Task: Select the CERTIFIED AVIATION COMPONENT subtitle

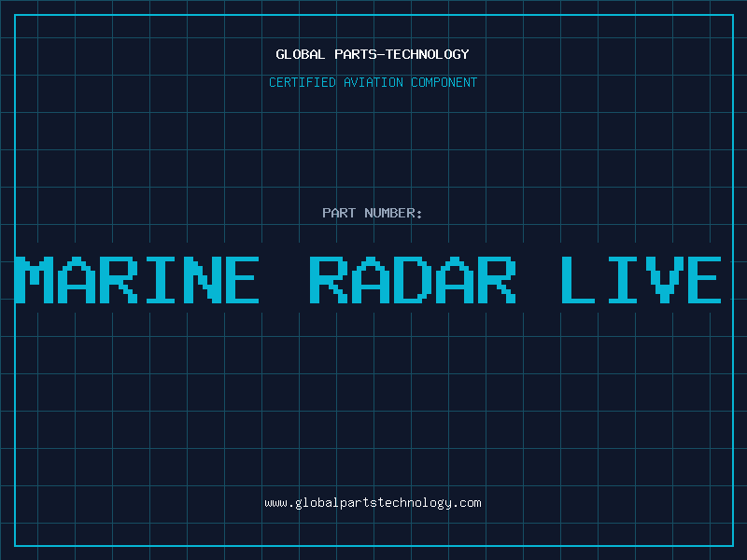Action: [373, 82]
